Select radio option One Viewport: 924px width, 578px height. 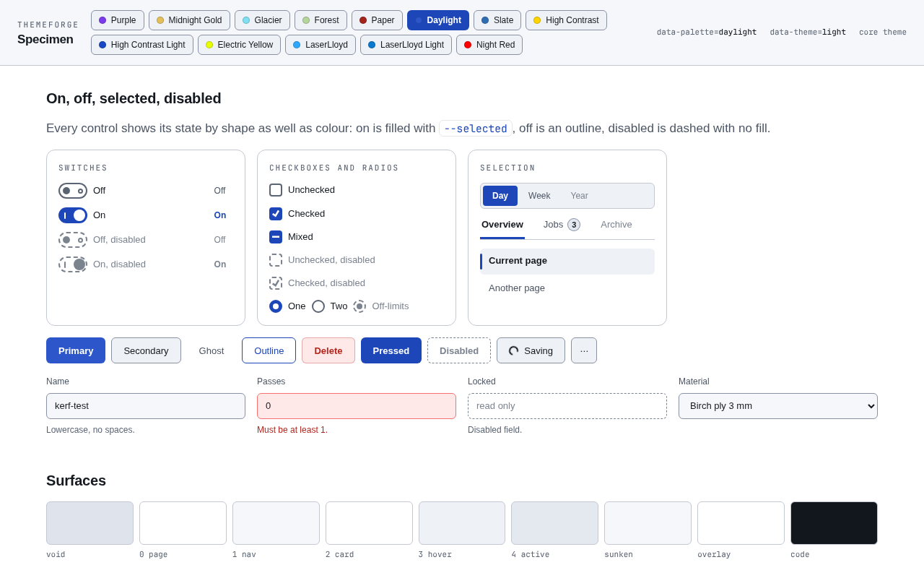coord(276,306)
